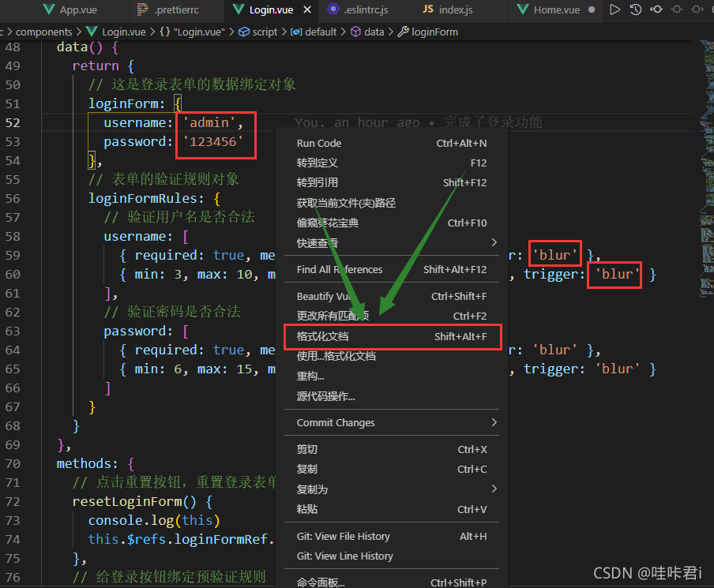Click the ESLint icon on .eslintrc.js tab

(334, 9)
